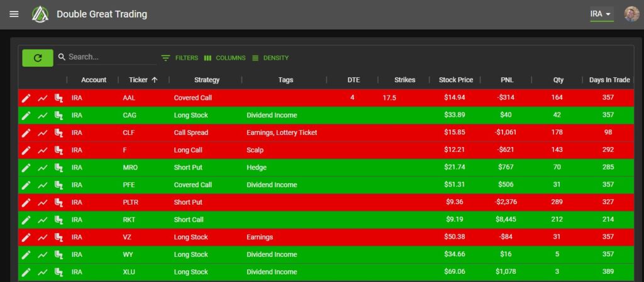
Task: Click the trade action icon for CAG
Action: (58, 115)
